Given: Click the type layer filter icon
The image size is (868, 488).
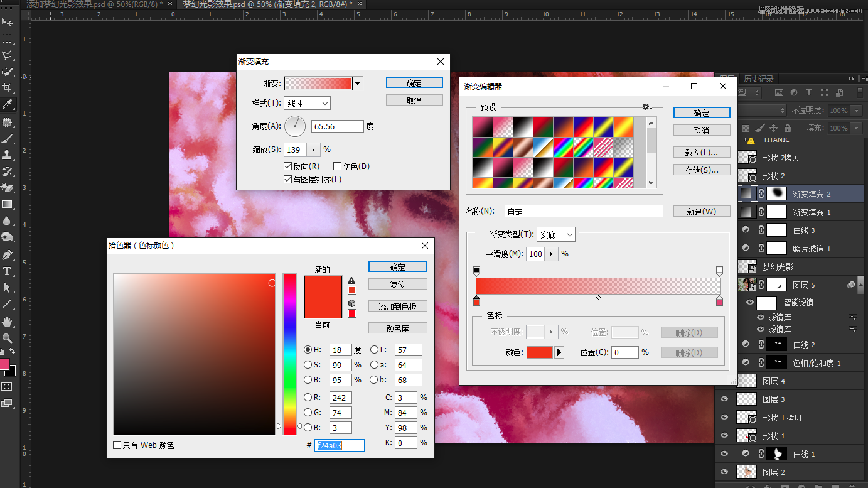Looking at the screenshot, I should pos(809,92).
